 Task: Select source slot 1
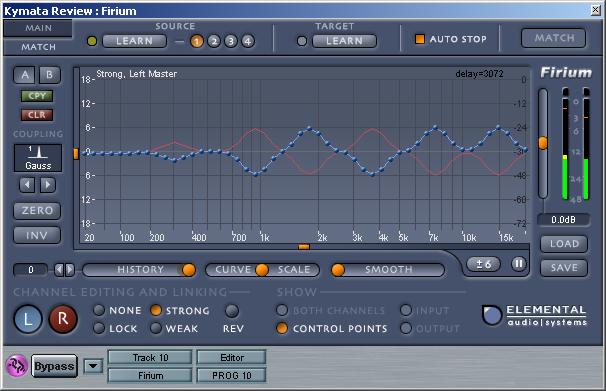[x=197, y=41]
